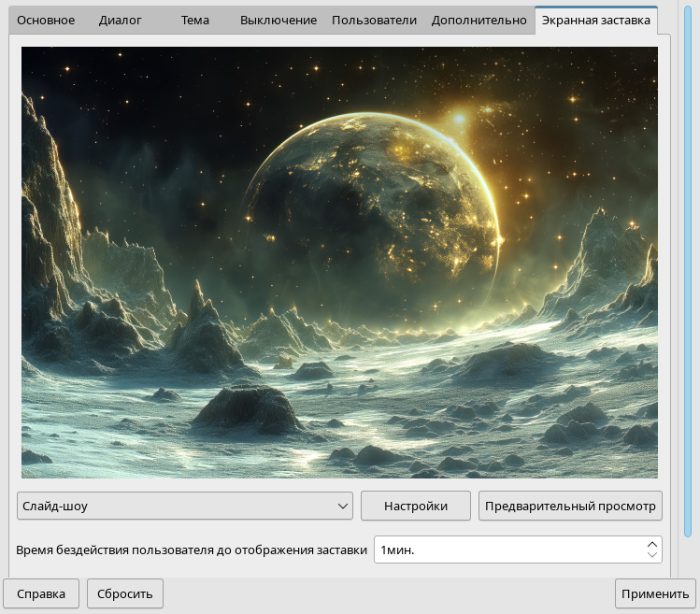Select the Экранная заставка tab
This screenshot has height=614, width=700.
[595, 20]
